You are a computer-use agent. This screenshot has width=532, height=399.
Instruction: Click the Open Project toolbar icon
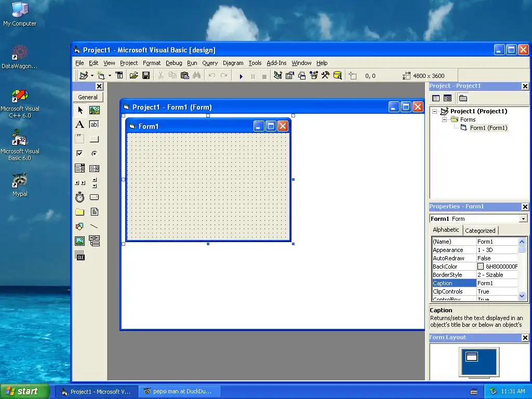coord(134,75)
